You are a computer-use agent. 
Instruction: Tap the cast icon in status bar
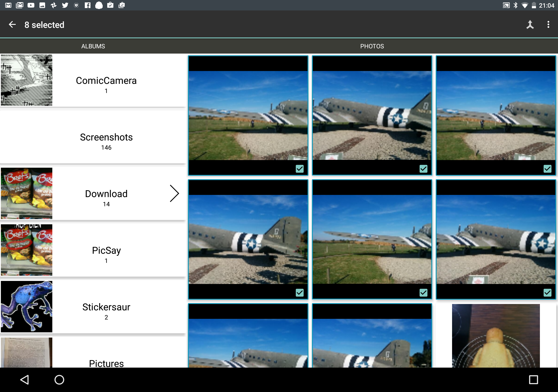[506, 5]
